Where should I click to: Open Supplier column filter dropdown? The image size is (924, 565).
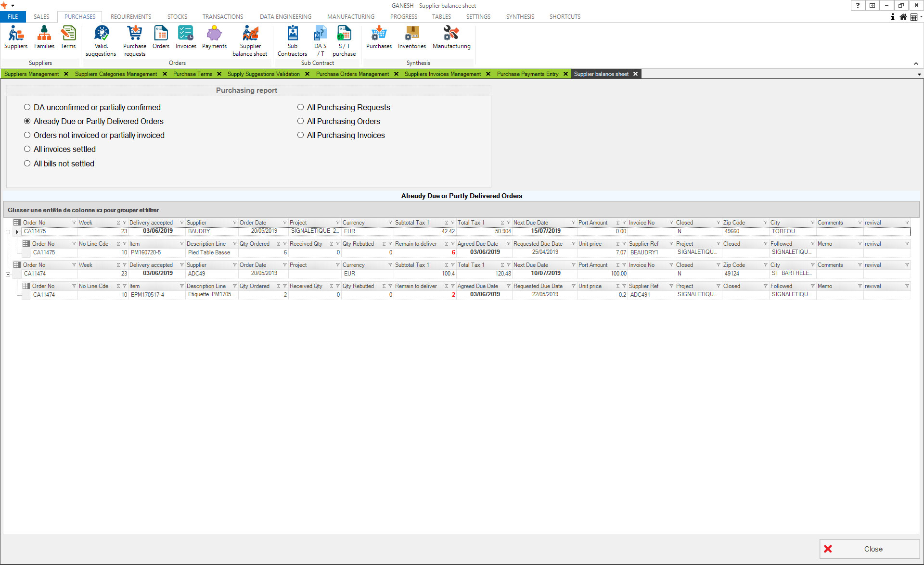pos(235,223)
